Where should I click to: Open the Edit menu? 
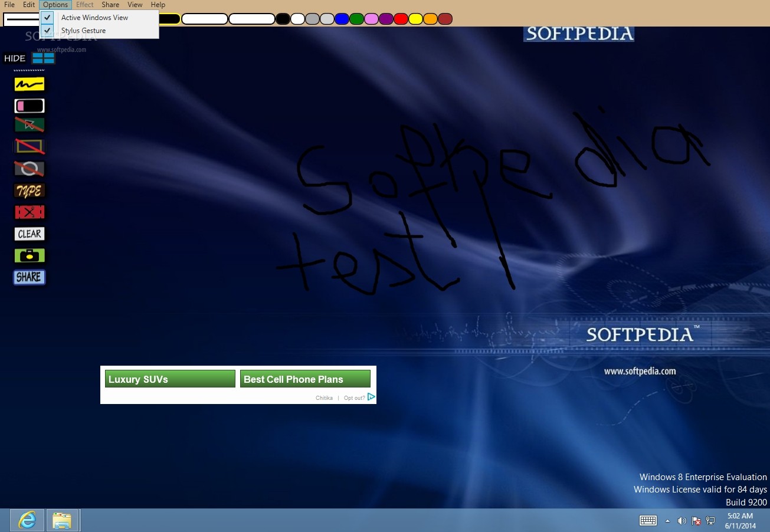point(29,5)
